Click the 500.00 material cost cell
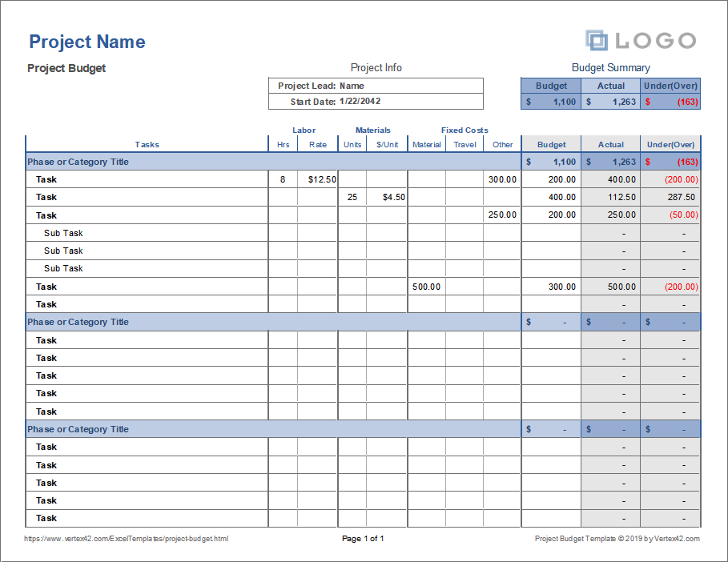 [426, 287]
